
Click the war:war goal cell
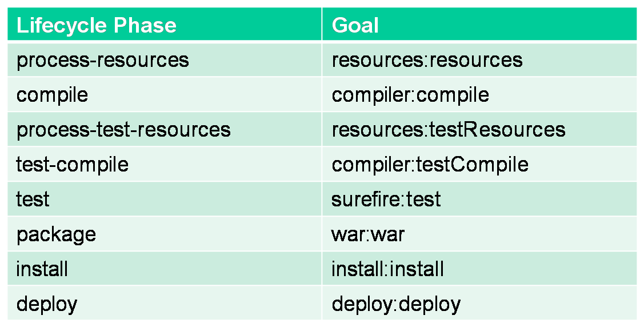[x=368, y=234]
